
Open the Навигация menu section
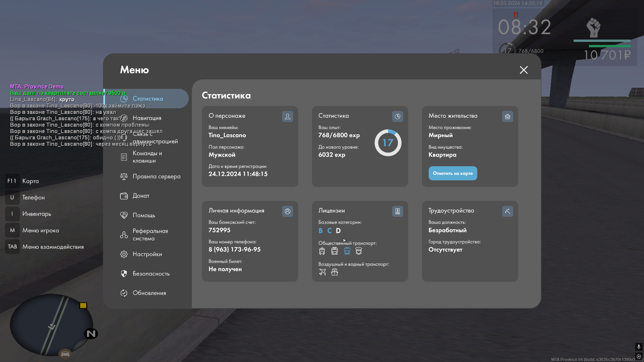(x=147, y=118)
